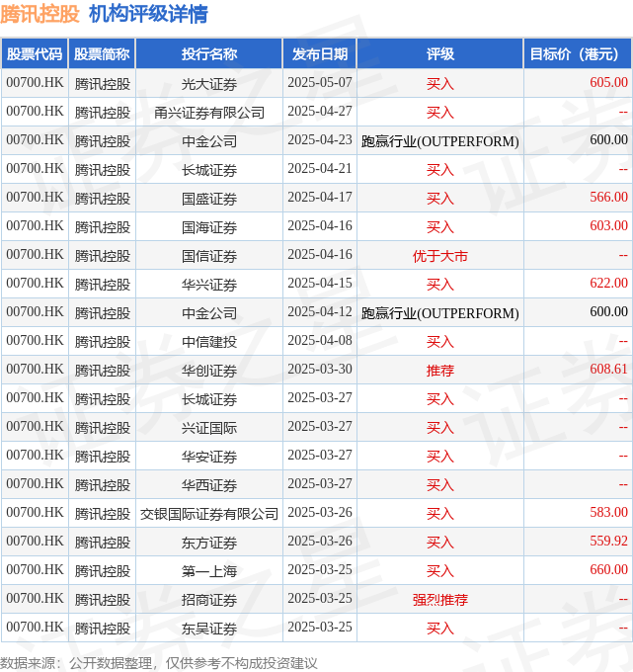Click 600.00 in the 2025-04-12 row
633x672 pixels.
coord(608,311)
